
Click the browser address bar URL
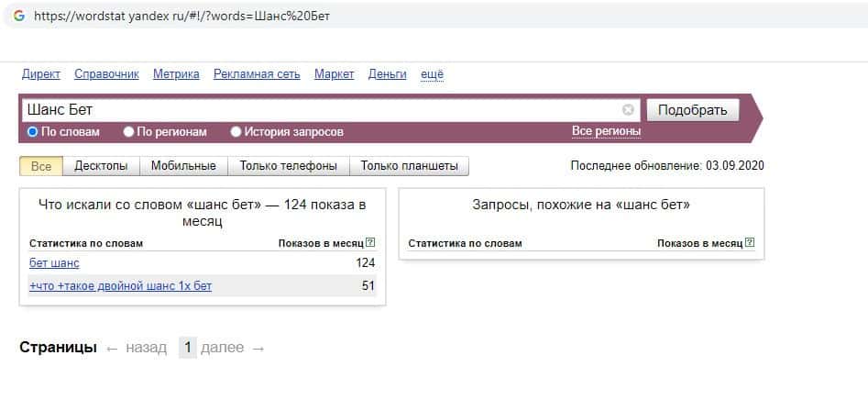click(x=182, y=17)
